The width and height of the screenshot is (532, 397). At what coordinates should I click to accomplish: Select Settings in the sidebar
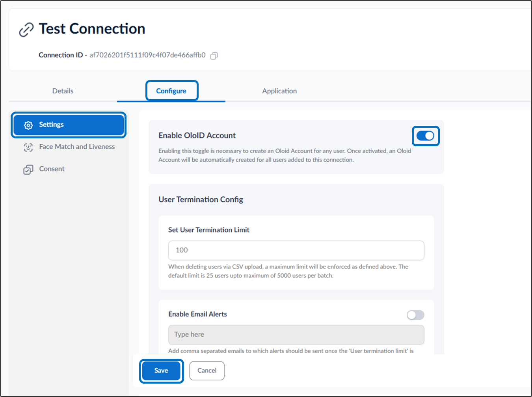(x=69, y=125)
